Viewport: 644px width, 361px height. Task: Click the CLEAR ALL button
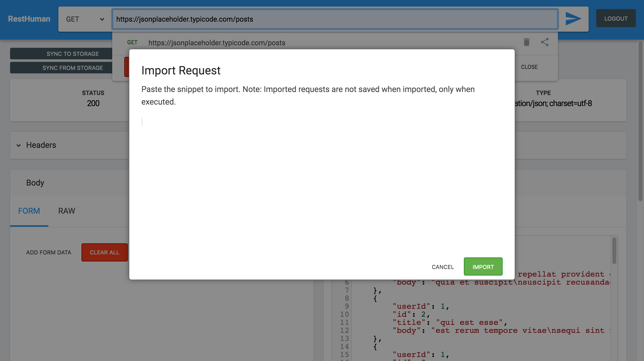[x=104, y=252]
